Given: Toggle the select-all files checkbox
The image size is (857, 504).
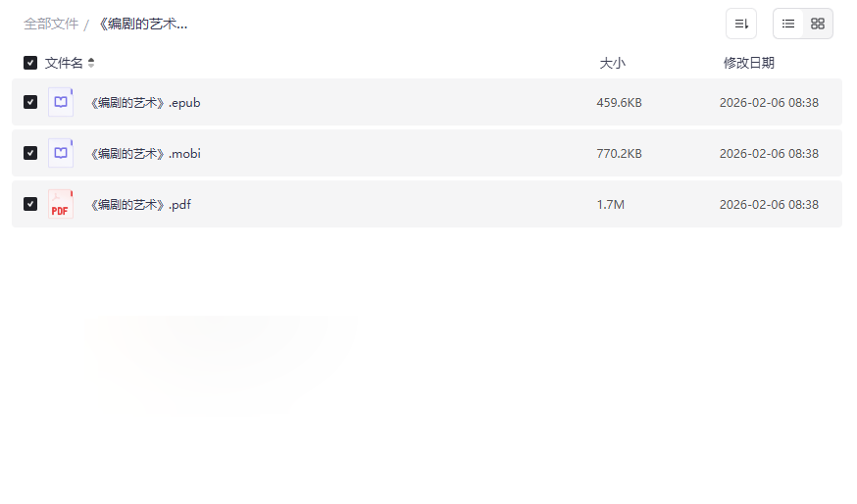Looking at the screenshot, I should click(x=30, y=63).
